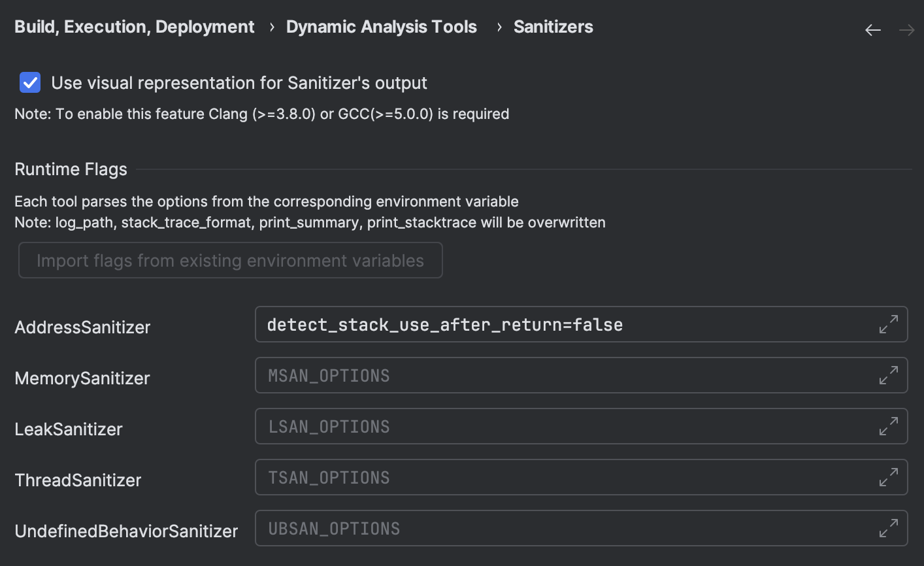Open the MemorySanitizer expand-field editor icon
Image resolution: width=924 pixels, height=566 pixels.
887,375
